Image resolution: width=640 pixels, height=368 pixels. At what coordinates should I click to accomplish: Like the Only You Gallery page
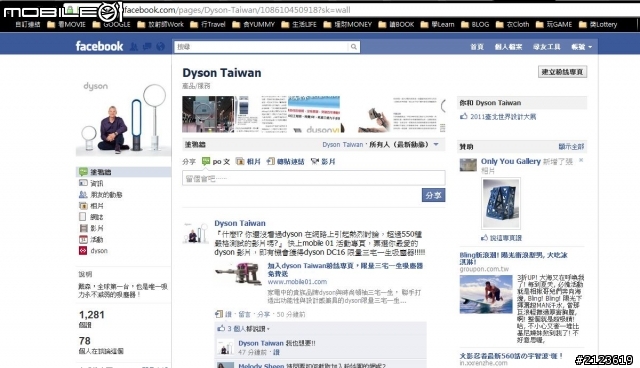pos(502,237)
